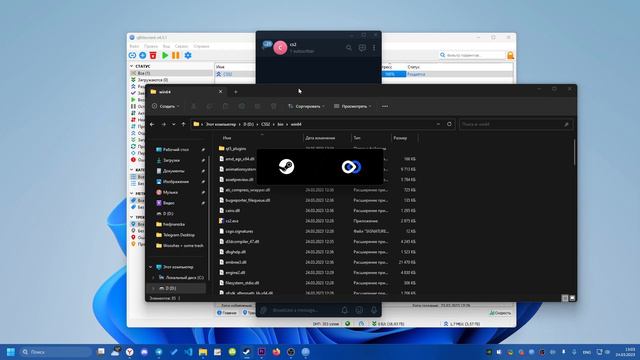The height and width of the screenshot is (360, 640).
Task: Click Add torrent file icon in qBittorrent
Action: pyautogui.click(x=142, y=55)
